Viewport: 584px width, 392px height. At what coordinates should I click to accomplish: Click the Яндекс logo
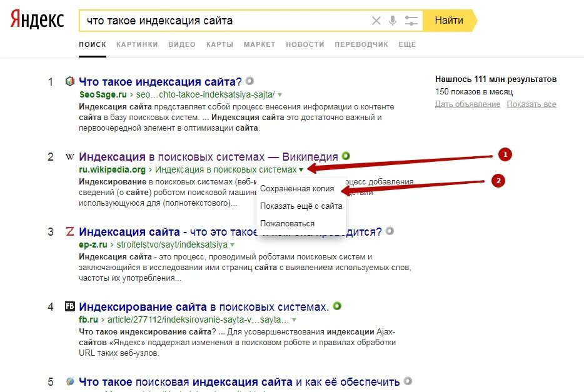point(37,20)
